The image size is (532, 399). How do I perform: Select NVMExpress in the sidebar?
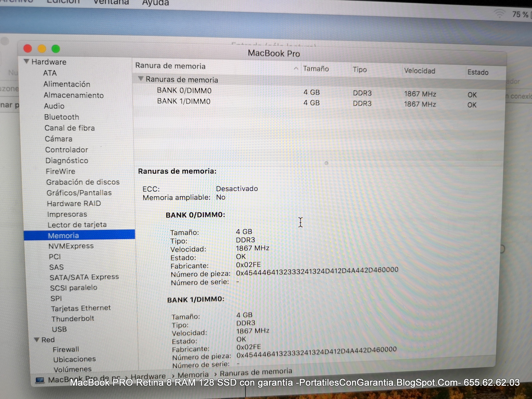click(x=71, y=246)
